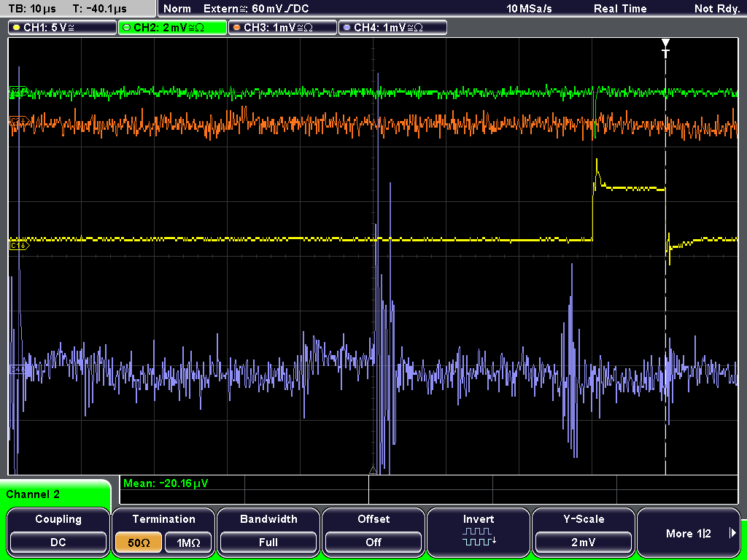The image size is (747, 560).
Task: Click the C2 green channel level marker
Action: pos(19,92)
